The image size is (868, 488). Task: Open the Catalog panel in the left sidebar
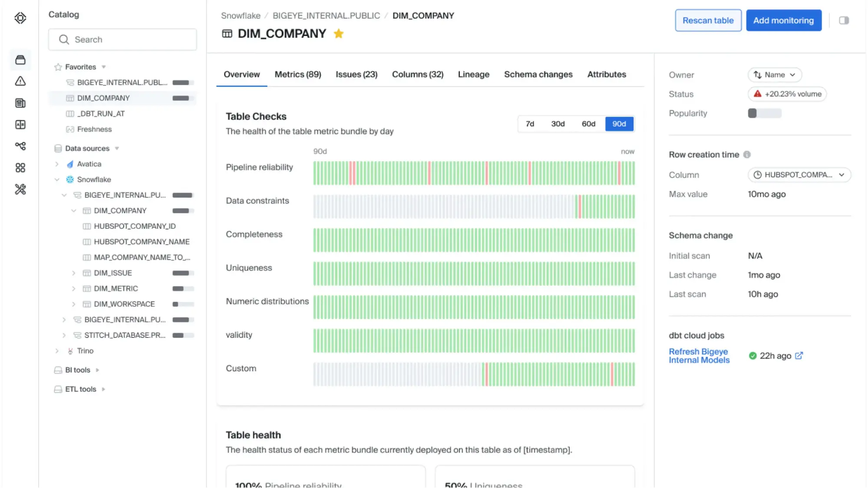20,60
